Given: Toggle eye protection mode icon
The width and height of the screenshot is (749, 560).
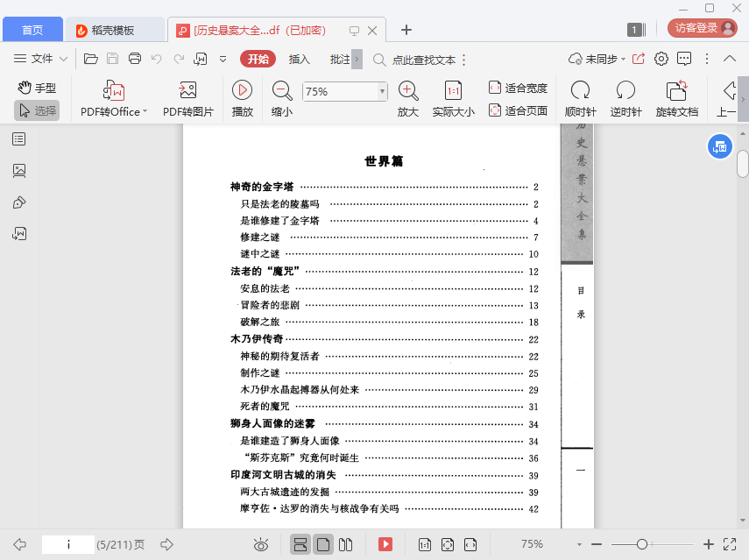Looking at the screenshot, I should click(x=261, y=544).
